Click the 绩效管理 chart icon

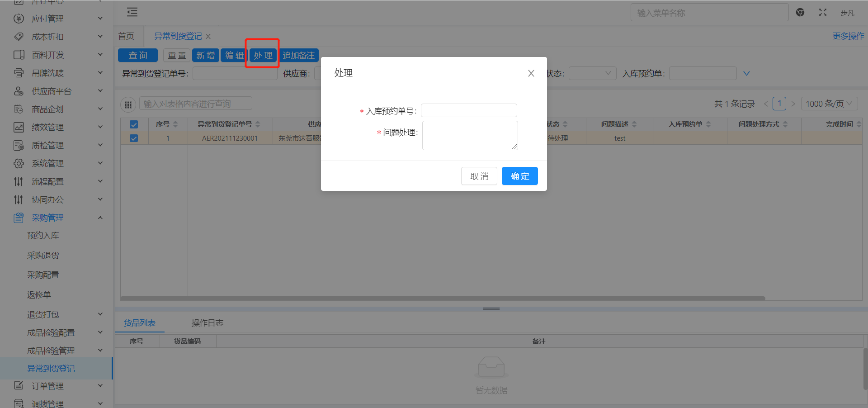pos(19,127)
